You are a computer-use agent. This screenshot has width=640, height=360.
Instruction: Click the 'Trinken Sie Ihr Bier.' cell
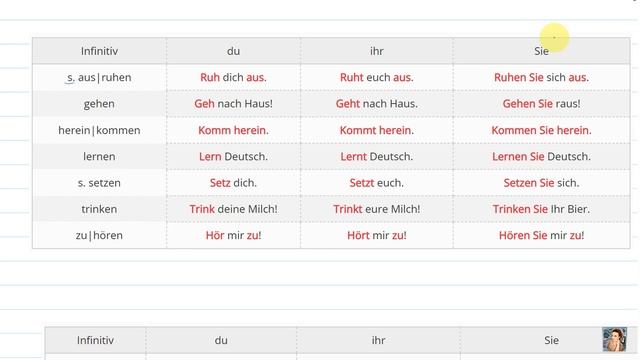click(x=542, y=209)
